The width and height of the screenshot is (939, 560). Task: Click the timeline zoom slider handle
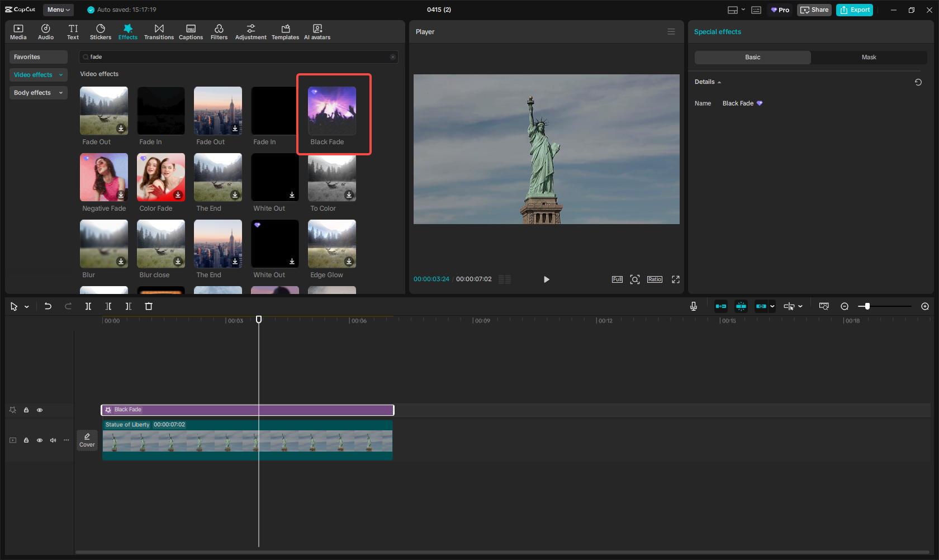tap(867, 306)
